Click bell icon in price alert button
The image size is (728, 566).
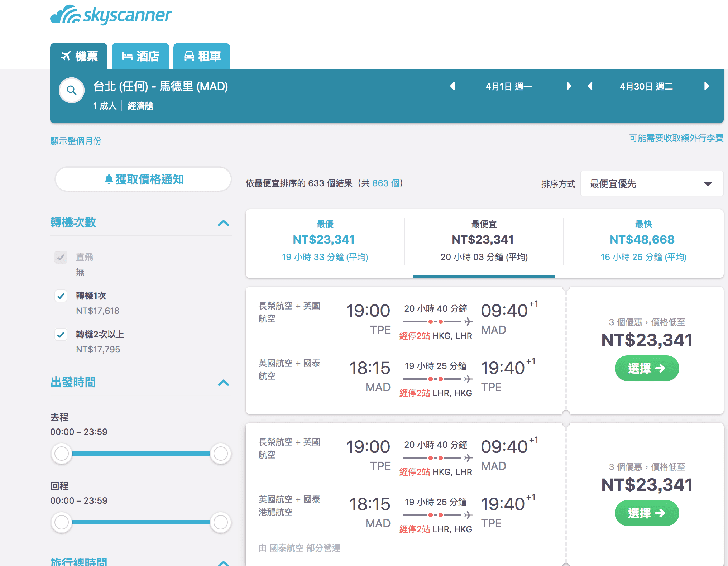(x=109, y=179)
